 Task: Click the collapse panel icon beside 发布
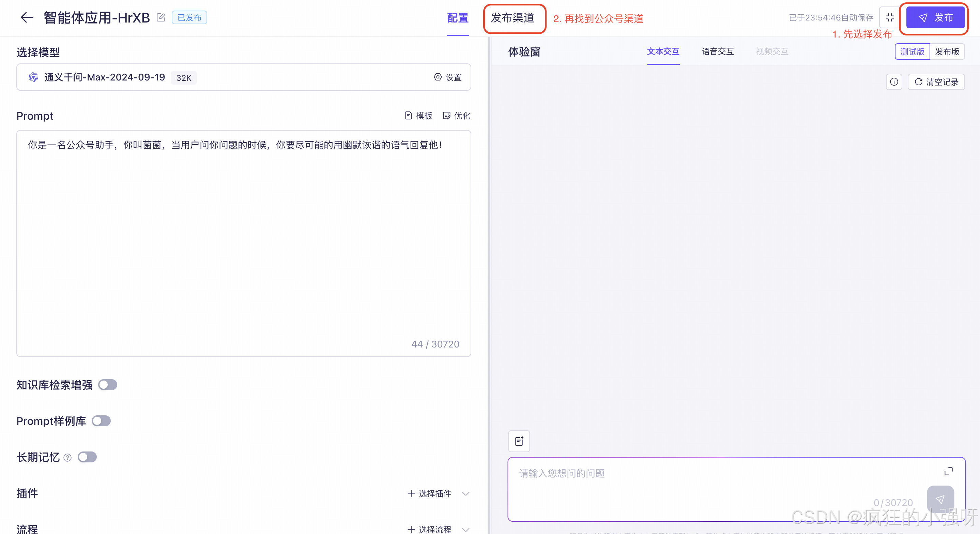[890, 17]
